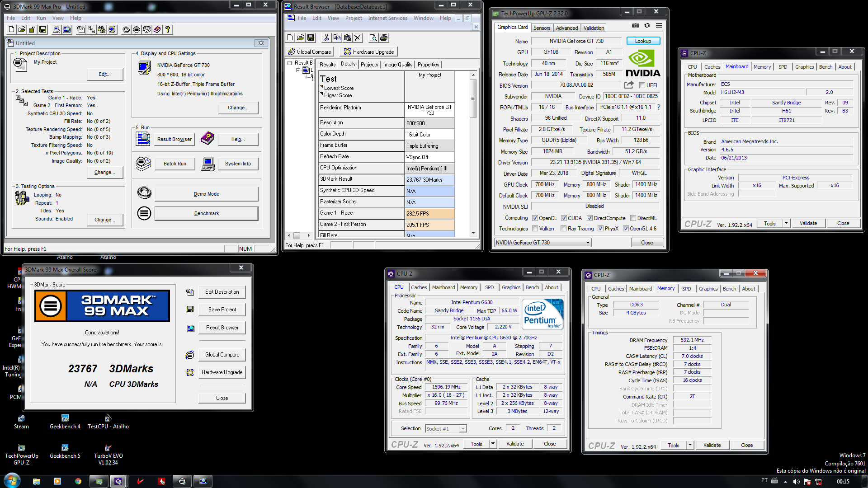Click tree pane horizontal scrollbar right arrow
This screenshot has width=868, height=488.
click(x=309, y=235)
